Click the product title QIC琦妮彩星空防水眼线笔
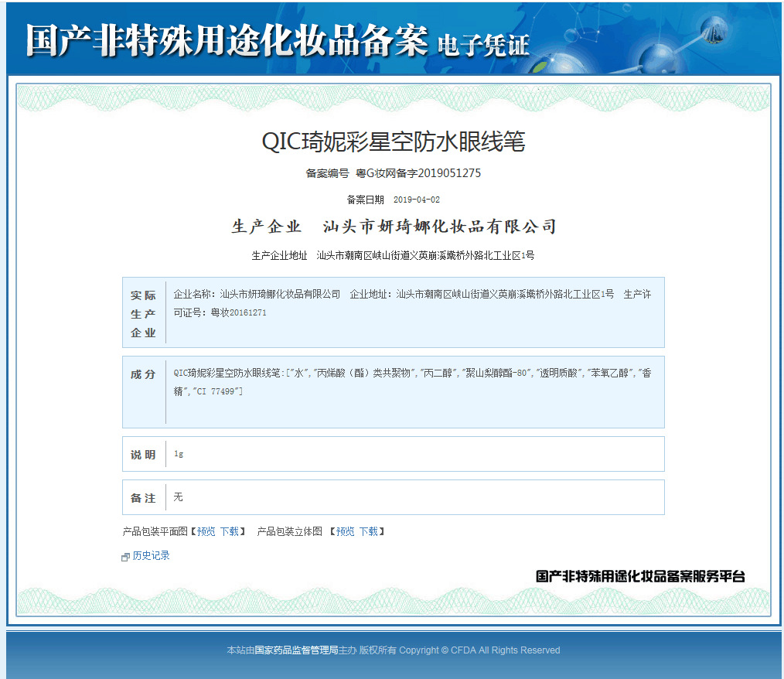This screenshot has height=679, width=784. [x=394, y=142]
